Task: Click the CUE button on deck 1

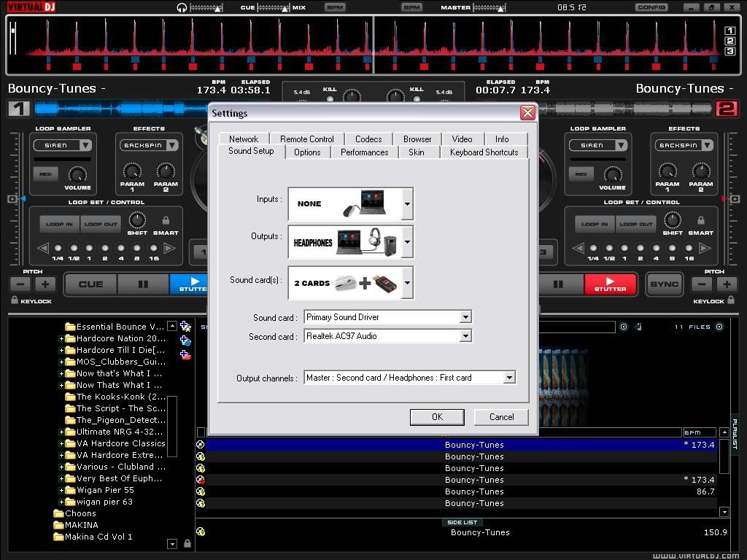Action: point(90,284)
